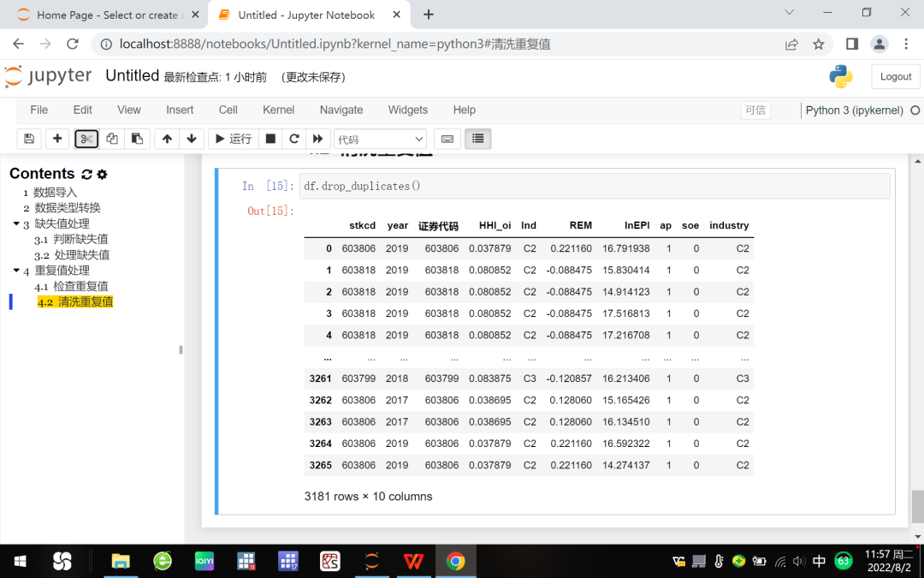Open the Widgets menu

[x=408, y=110]
